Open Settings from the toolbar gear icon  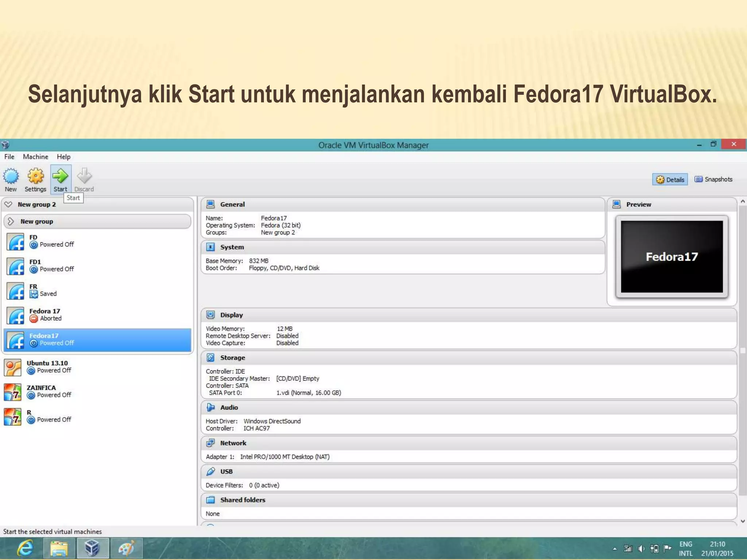(x=35, y=179)
